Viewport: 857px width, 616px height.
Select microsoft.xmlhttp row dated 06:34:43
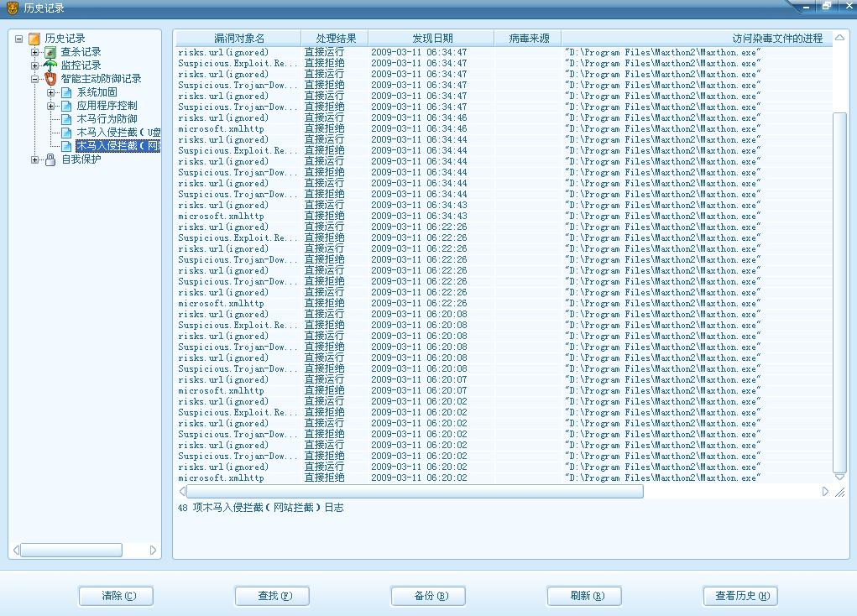[x=504, y=217]
